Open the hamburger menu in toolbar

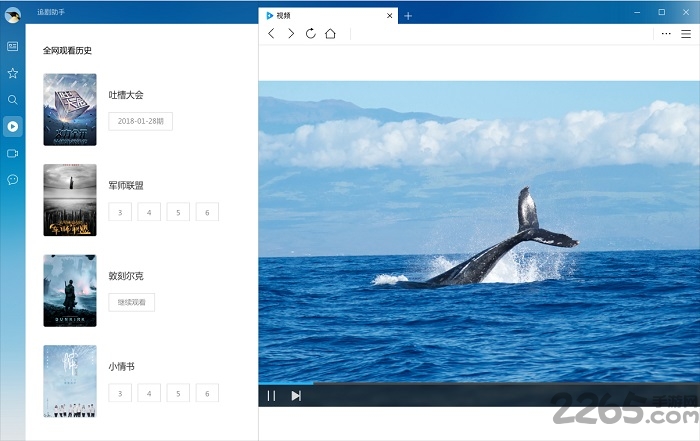(x=686, y=33)
